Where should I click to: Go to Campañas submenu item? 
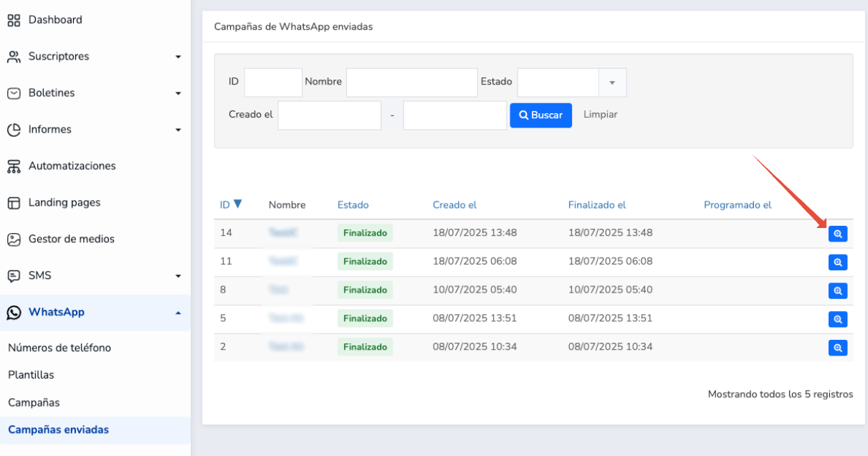34,403
